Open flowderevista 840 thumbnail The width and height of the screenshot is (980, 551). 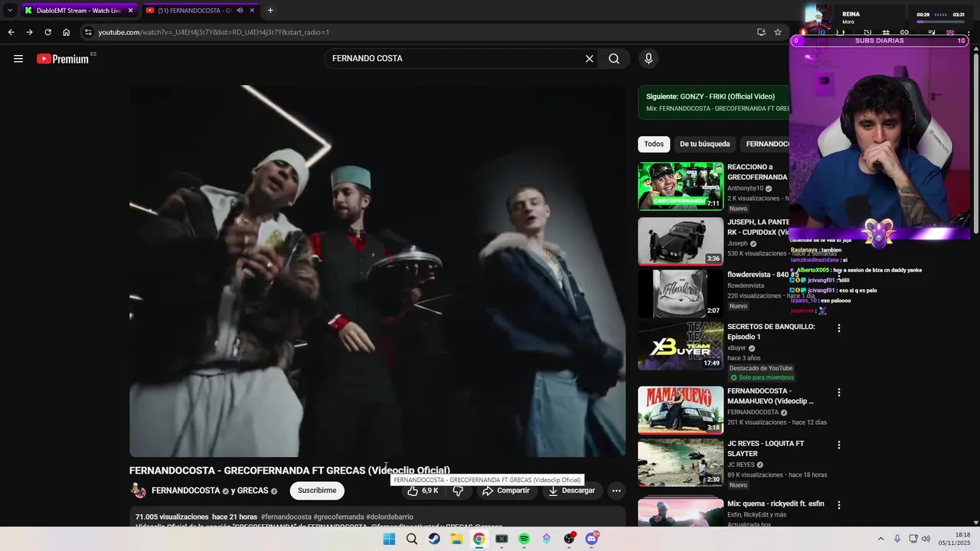pyautogui.click(x=681, y=294)
